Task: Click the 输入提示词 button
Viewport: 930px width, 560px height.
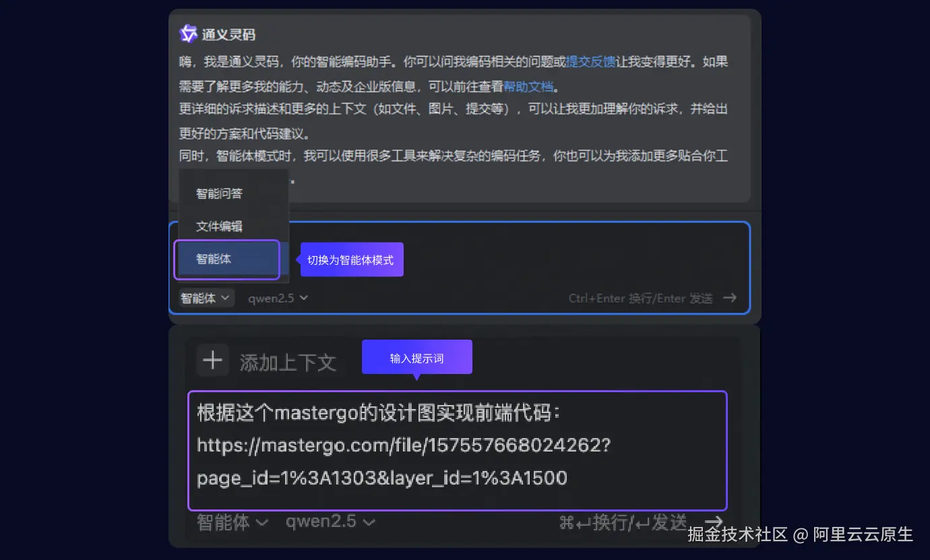Action: pyautogui.click(x=416, y=357)
